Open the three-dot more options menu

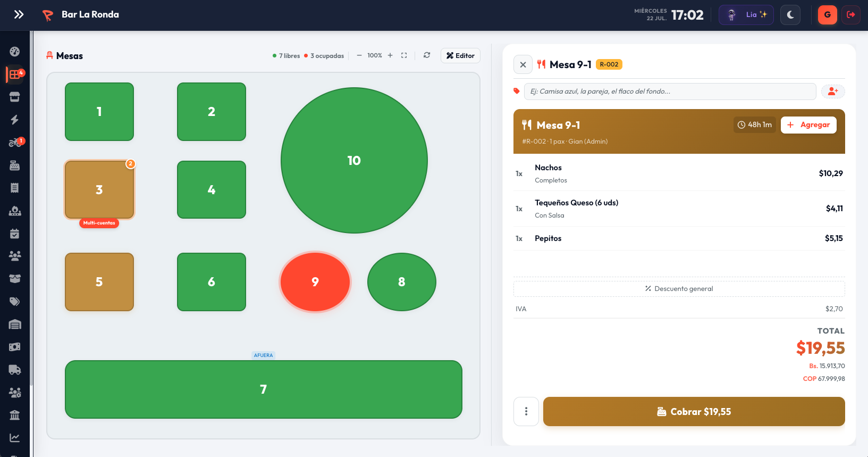pos(526,411)
